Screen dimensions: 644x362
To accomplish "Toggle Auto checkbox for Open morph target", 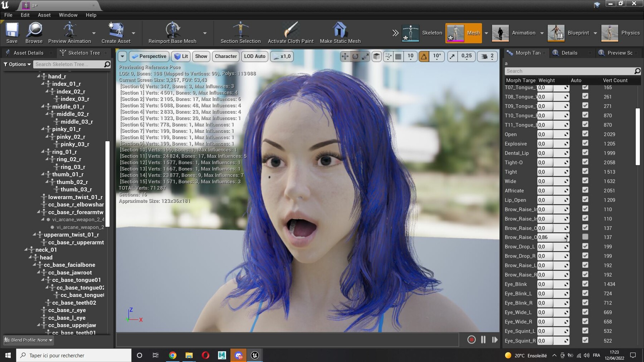I will pos(585,134).
